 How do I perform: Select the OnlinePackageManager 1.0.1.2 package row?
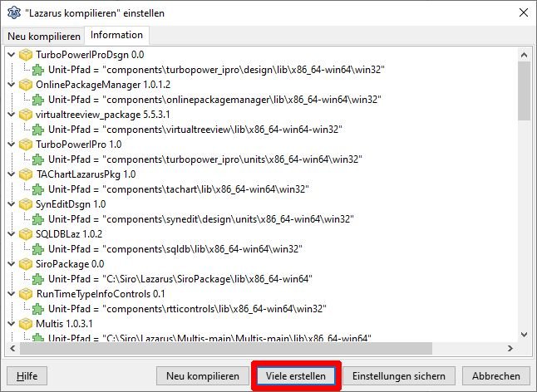click(103, 85)
